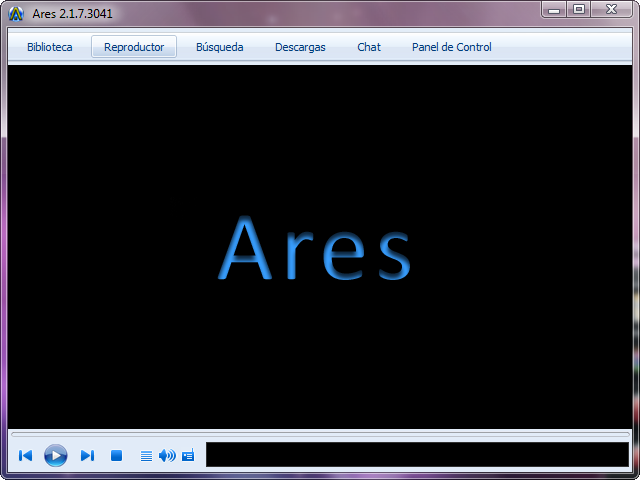Switch to the Búsqueda tab

coord(220,47)
